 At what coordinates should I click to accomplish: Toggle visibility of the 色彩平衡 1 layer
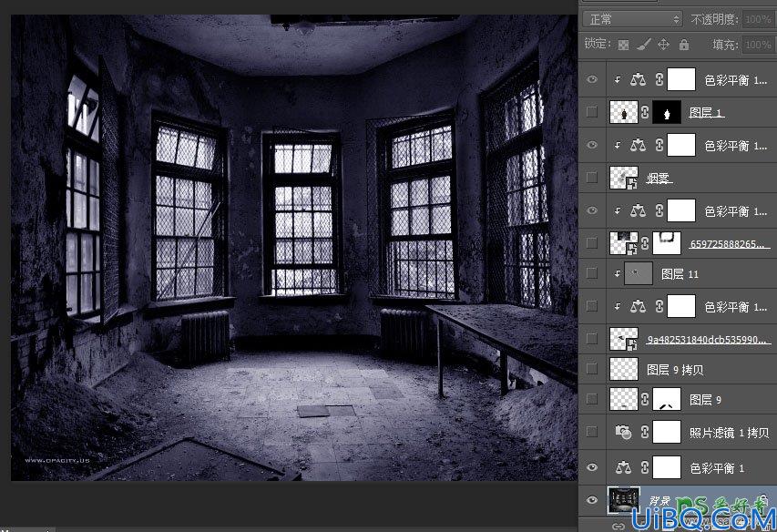coord(592,467)
